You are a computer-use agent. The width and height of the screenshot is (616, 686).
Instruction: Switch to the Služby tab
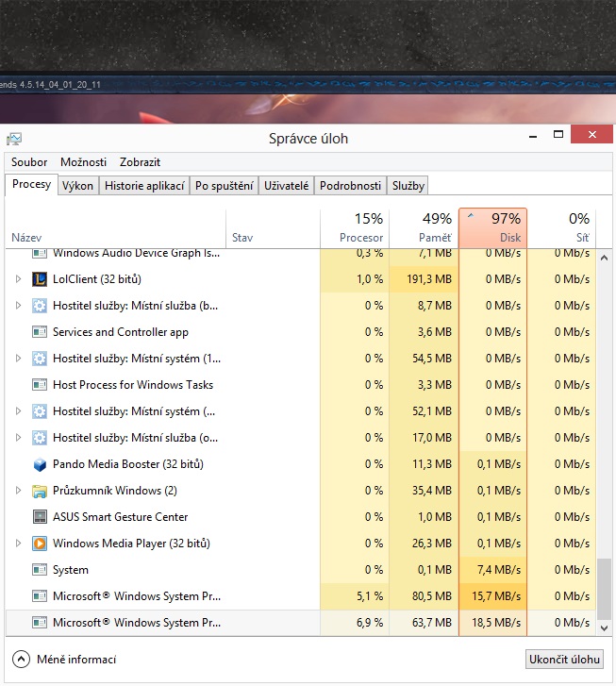coord(408,186)
